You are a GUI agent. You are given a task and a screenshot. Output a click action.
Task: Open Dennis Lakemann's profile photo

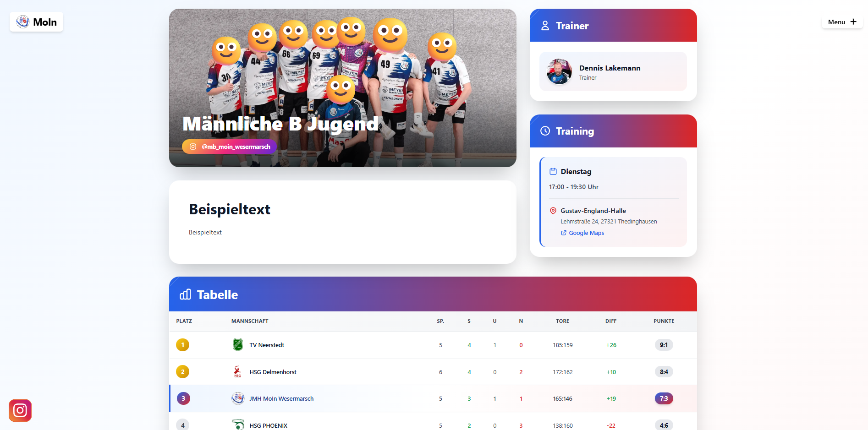click(x=559, y=71)
